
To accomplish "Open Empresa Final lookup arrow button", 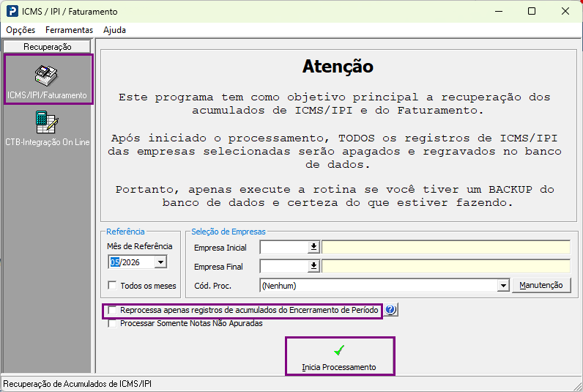I will pos(313,265).
